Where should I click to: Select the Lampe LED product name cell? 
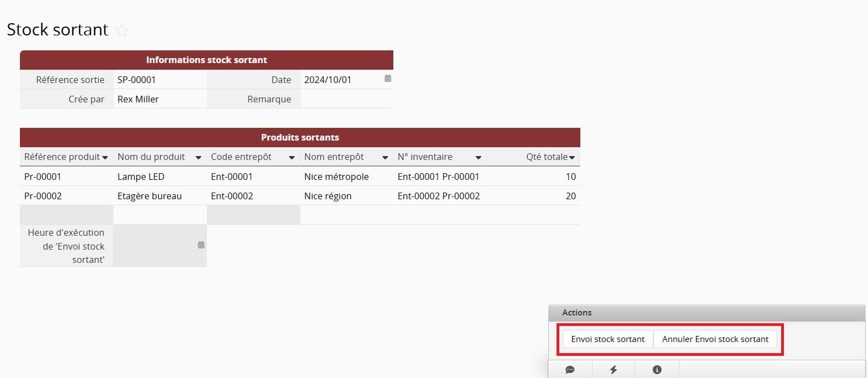pos(159,177)
